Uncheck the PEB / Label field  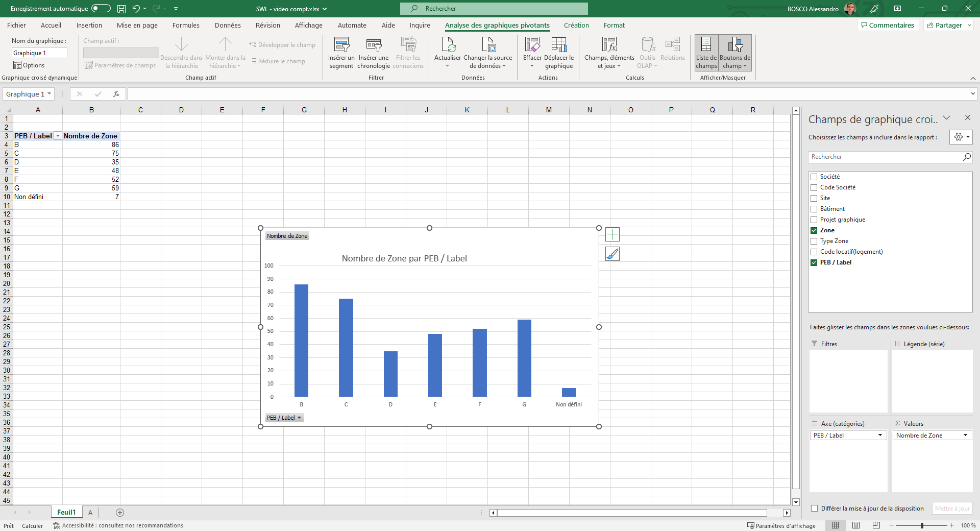tap(814, 262)
